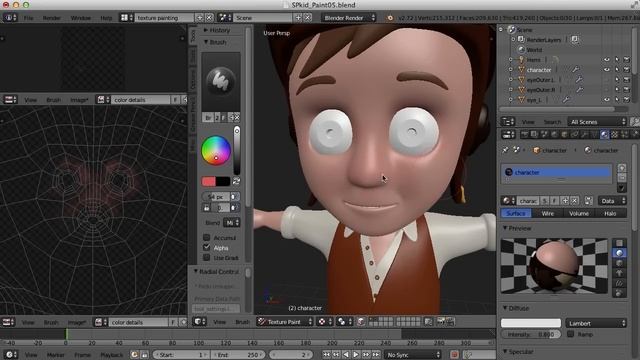Open the outliner Search menu
The height and width of the screenshot is (360, 640).
point(552,122)
